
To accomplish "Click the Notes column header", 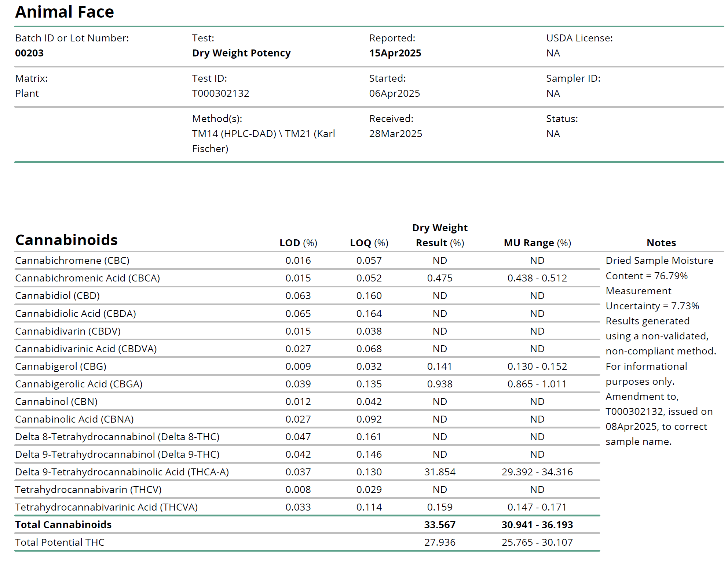I will coord(661,243).
